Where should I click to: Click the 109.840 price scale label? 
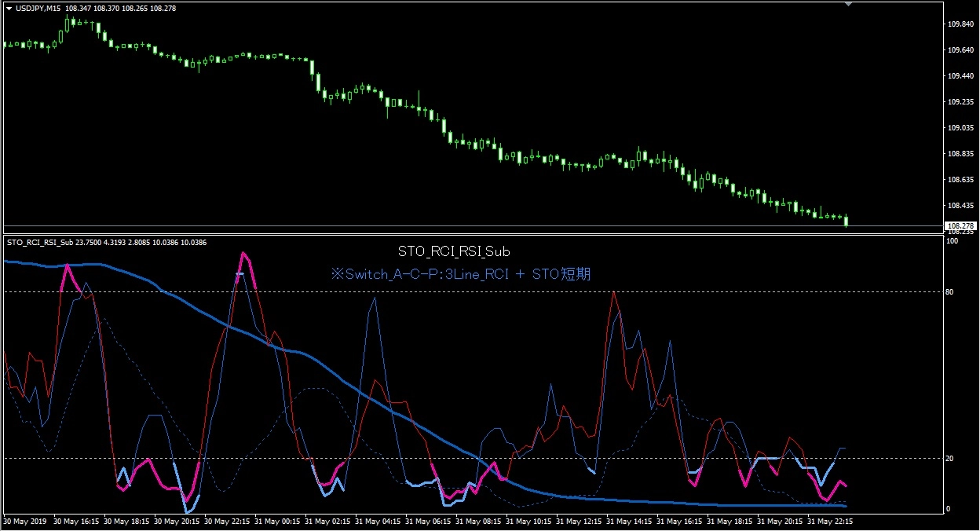(960, 24)
